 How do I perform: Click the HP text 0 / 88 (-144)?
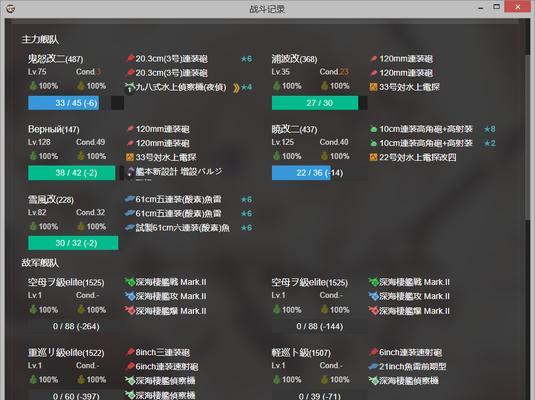(x=320, y=327)
